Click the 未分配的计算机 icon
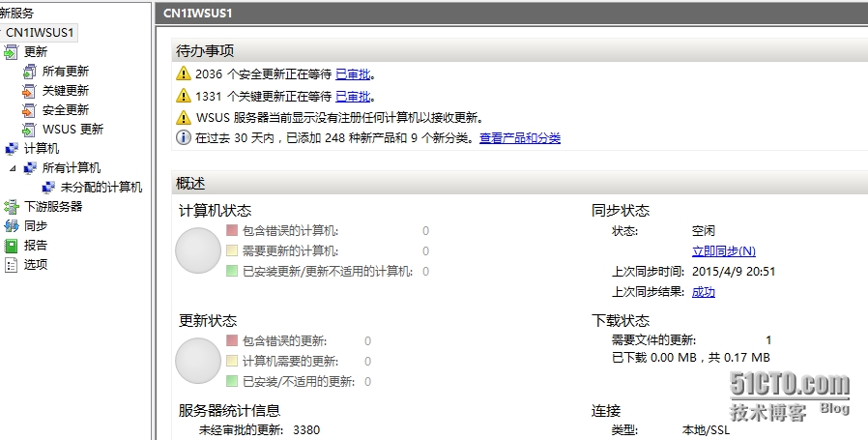 (x=48, y=188)
